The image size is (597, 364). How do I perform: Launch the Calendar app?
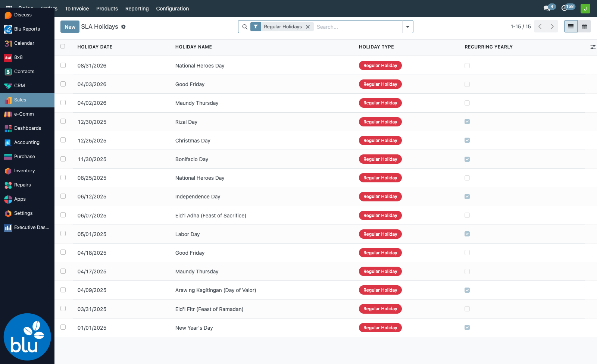27,43
